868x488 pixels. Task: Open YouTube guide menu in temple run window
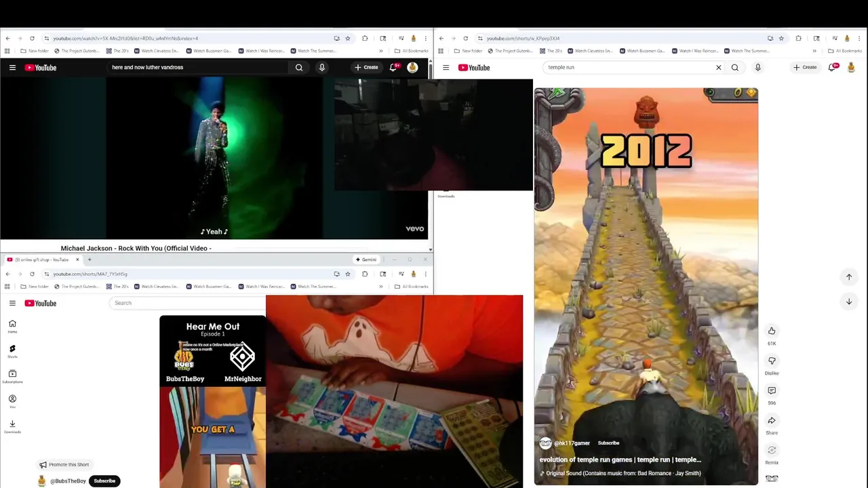click(x=446, y=67)
